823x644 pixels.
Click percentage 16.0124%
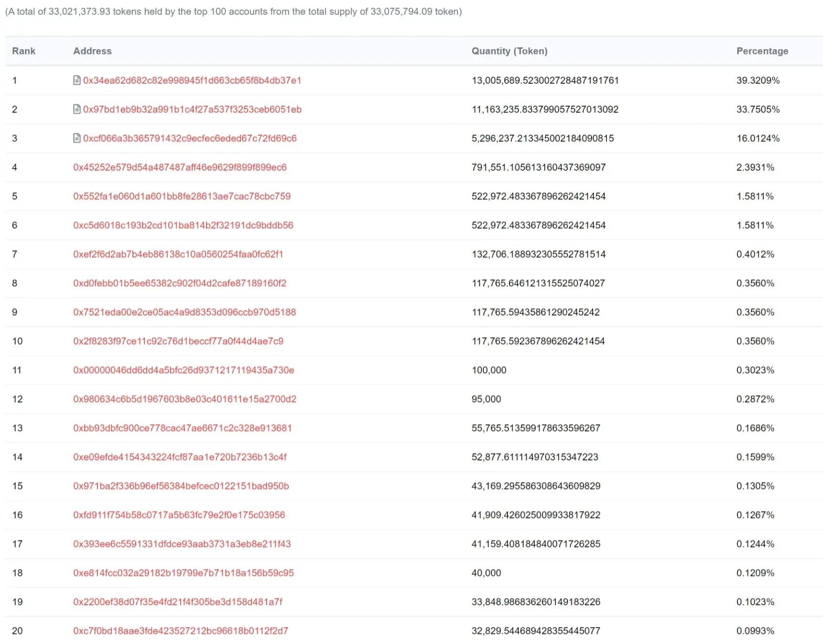point(758,138)
